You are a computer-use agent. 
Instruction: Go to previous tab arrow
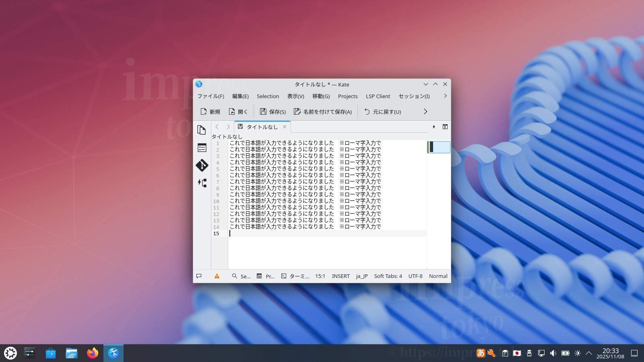coord(217,127)
